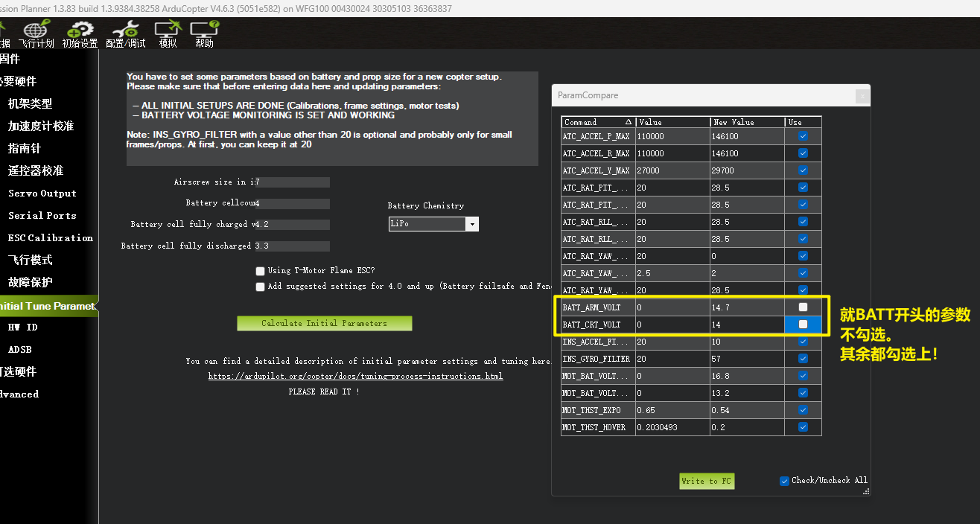Expand the 必要硬件 section in the sidebar
The height and width of the screenshot is (524, 980).
tap(18, 81)
